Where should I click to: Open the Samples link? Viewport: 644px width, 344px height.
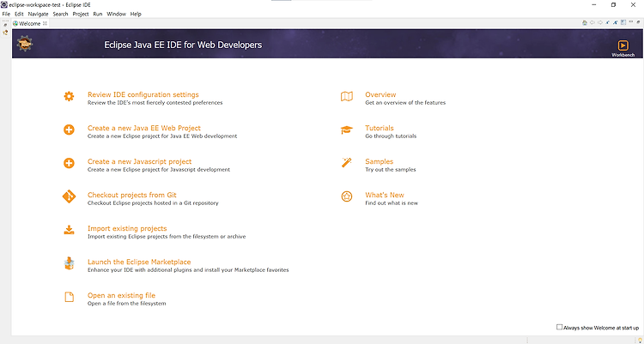pyautogui.click(x=379, y=161)
